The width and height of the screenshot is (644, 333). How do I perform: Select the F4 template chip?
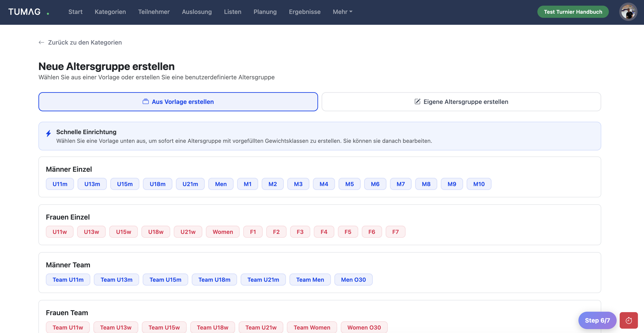click(324, 232)
